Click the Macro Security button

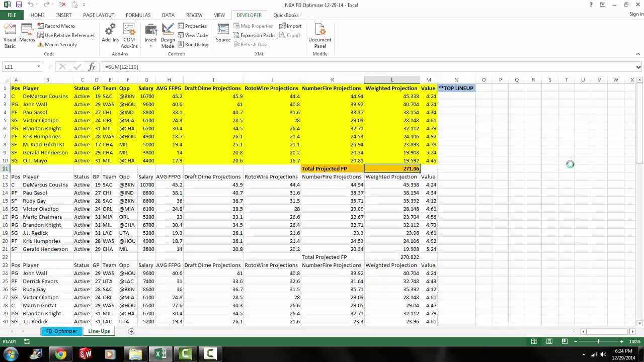pyautogui.click(x=57, y=44)
